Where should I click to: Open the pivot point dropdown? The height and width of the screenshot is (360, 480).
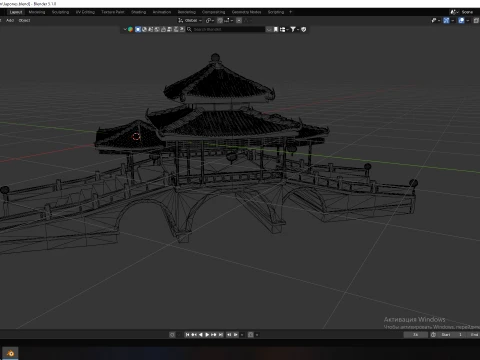tap(210, 20)
